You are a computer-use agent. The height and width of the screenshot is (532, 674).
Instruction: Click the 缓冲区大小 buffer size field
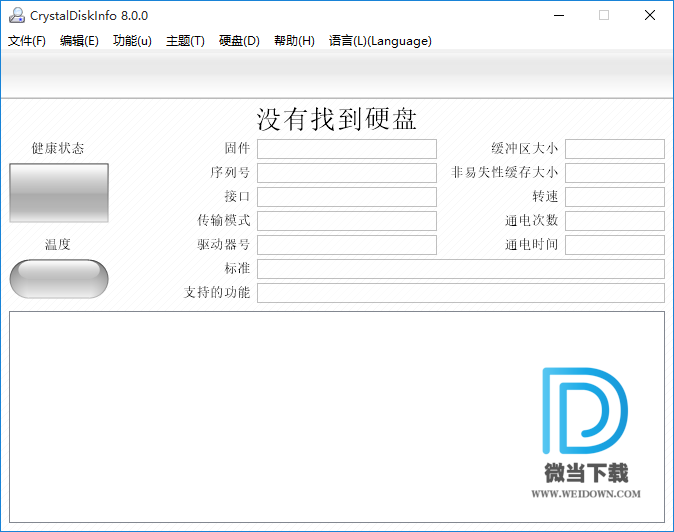(615, 149)
